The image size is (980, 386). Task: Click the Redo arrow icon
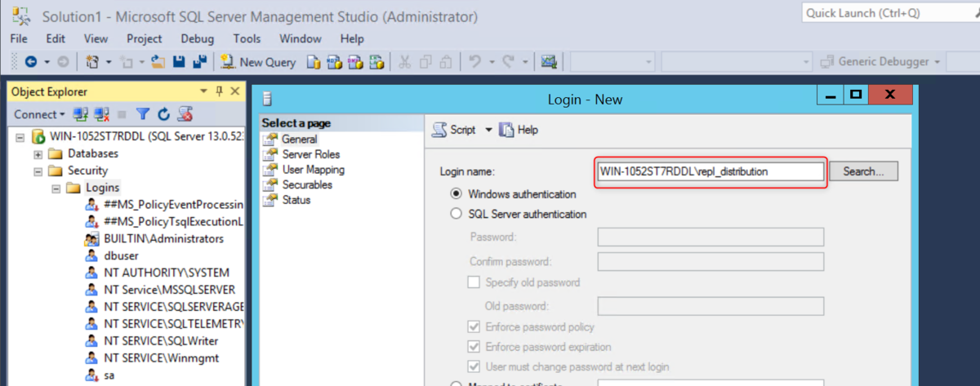tap(508, 61)
